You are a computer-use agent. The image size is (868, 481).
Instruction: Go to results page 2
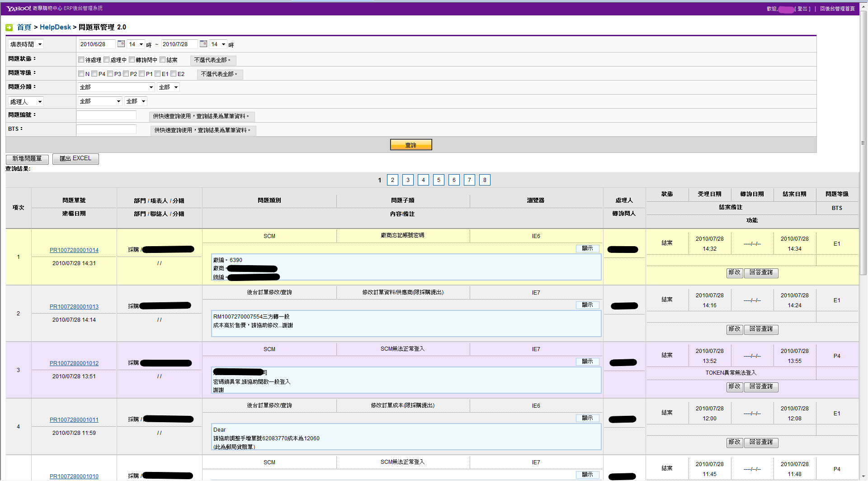click(x=392, y=180)
